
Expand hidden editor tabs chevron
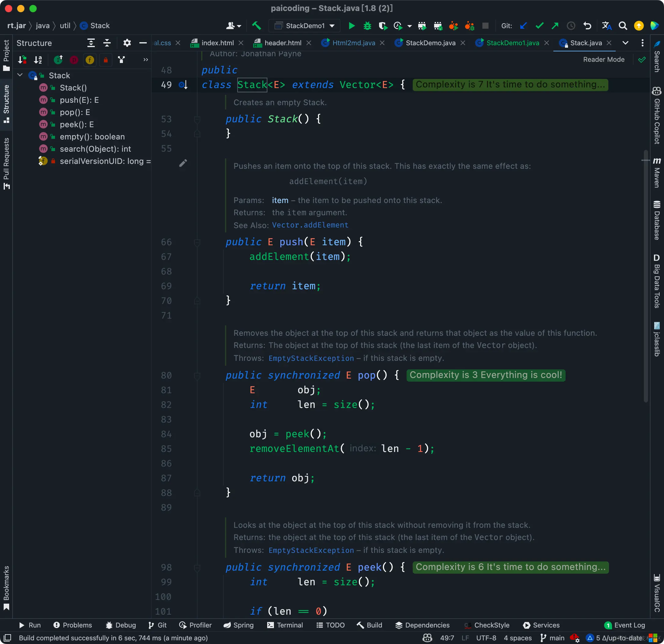(x=625, y=43)
